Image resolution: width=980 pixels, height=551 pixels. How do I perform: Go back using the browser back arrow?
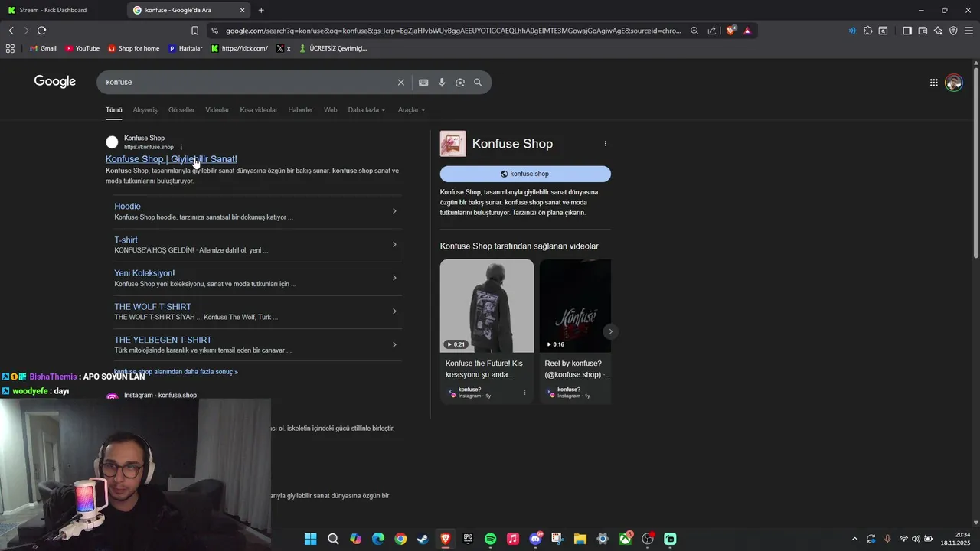click(11, 31)
